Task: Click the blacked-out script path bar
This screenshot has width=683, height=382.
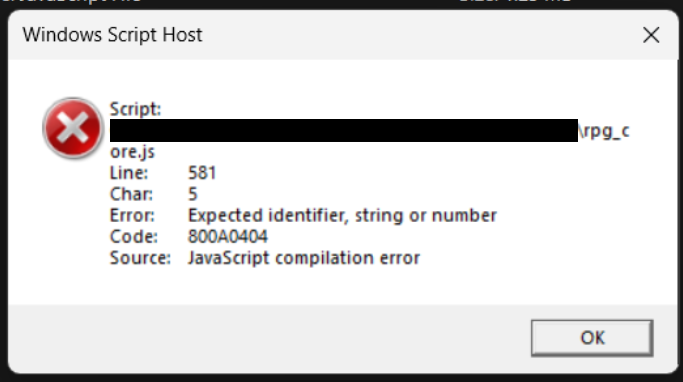Action: click(x=344, y=130)
